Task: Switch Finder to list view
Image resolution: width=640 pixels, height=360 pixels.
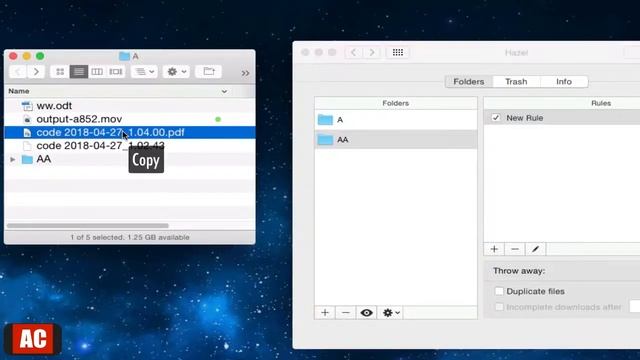Action: coord(79,72)
